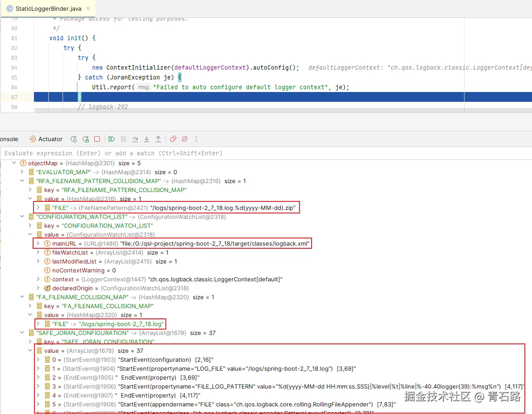The height and width of the screenshot is (414, 532).
Task: Click the Rerun icon in debug toolbar
Action: [x=74, y=139]
